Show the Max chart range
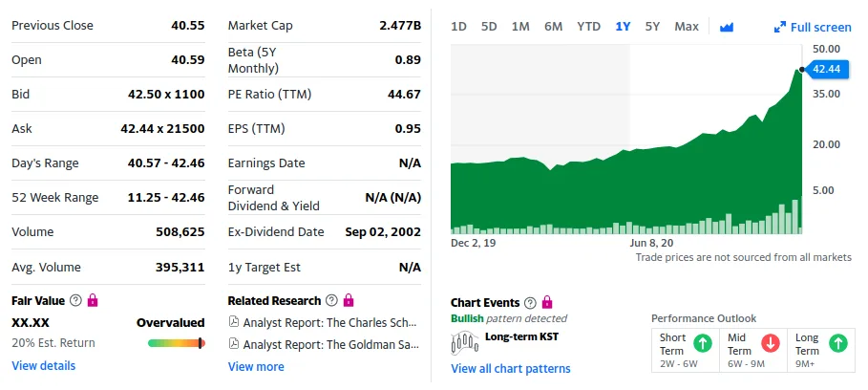 click(687, 27)
